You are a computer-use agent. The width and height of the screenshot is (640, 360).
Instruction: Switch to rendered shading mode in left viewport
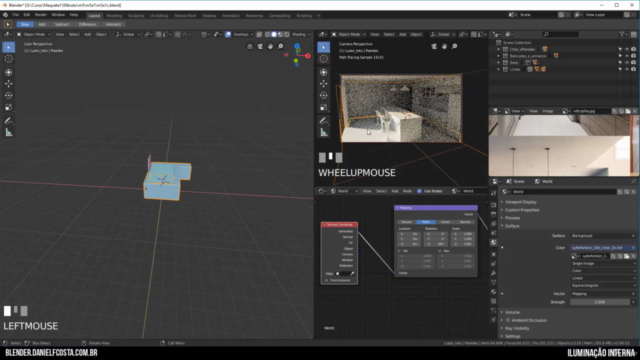click(287, 34)
